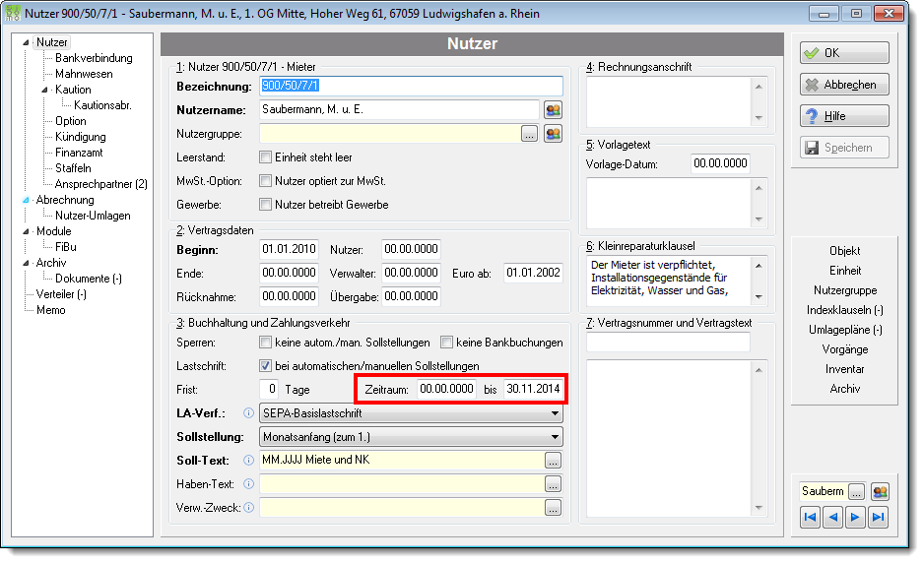The height and width of the screenshot is (563, 924).
Task: Go to the next record arrow
Action: pyautogui.click(x=855, y=517)
